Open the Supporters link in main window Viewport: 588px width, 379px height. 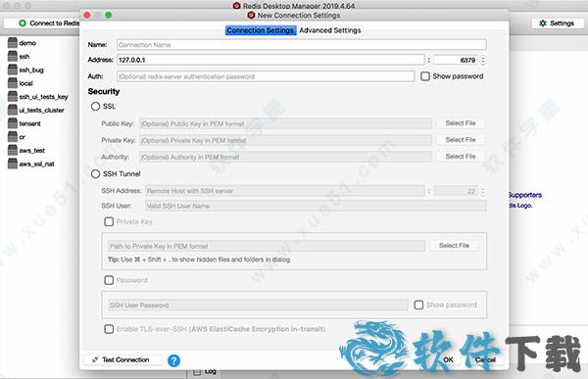pos(524,195)
